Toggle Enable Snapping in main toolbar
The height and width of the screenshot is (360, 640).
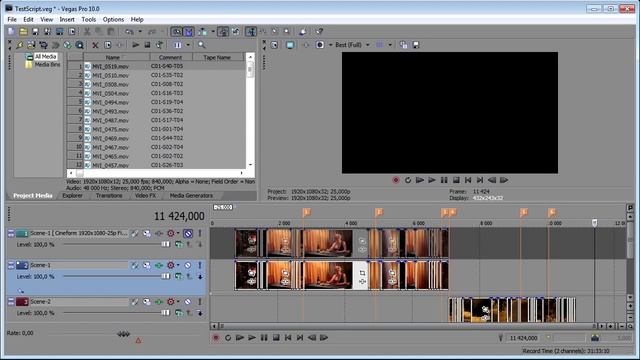click(176, 31)
